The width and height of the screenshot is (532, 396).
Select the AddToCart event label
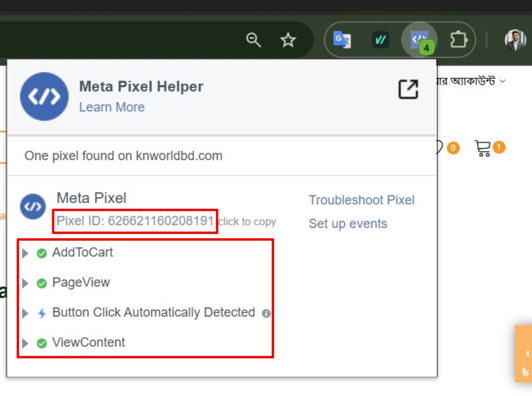pos(82,253)
